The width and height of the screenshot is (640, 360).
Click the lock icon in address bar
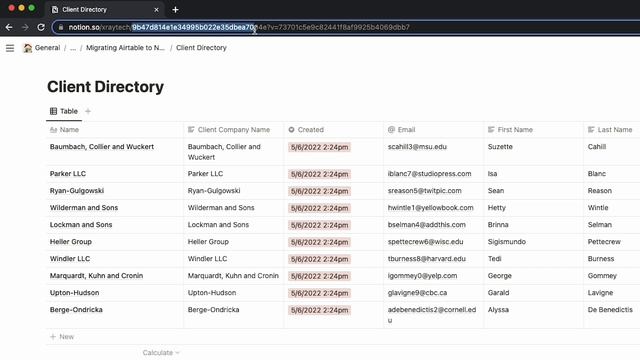(61, 27)
